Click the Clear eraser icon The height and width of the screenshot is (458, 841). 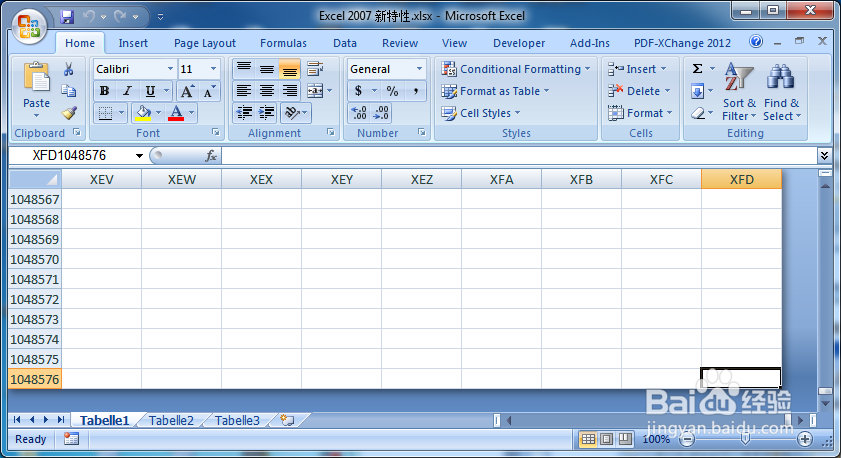point(697,113)
